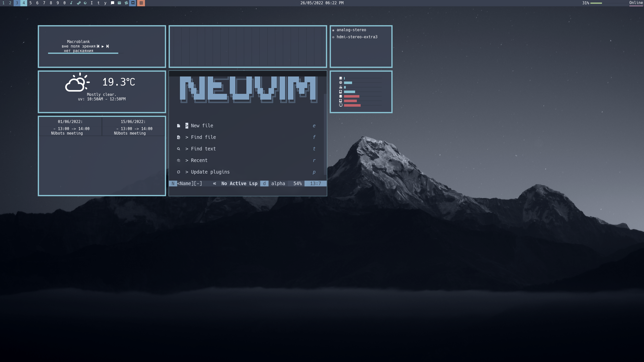Skip to the next track in the music widget
This screenshot has height=362, width=644.
click(107, 46)
